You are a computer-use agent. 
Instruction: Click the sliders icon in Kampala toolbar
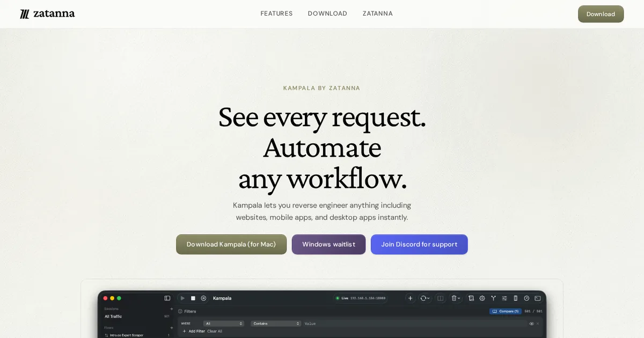point(504,298)
